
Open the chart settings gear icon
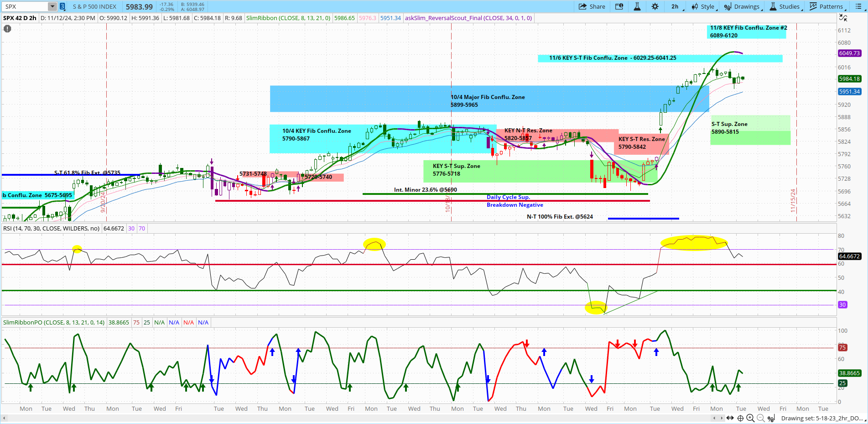click(x=655, y=6)
